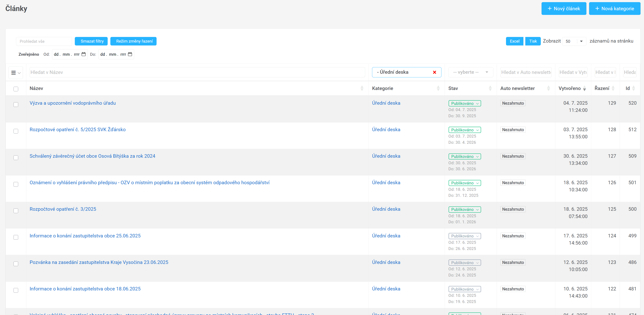Open the Od date calendar picker
Viewport: 644px width, 315px height.
point(83,54)
